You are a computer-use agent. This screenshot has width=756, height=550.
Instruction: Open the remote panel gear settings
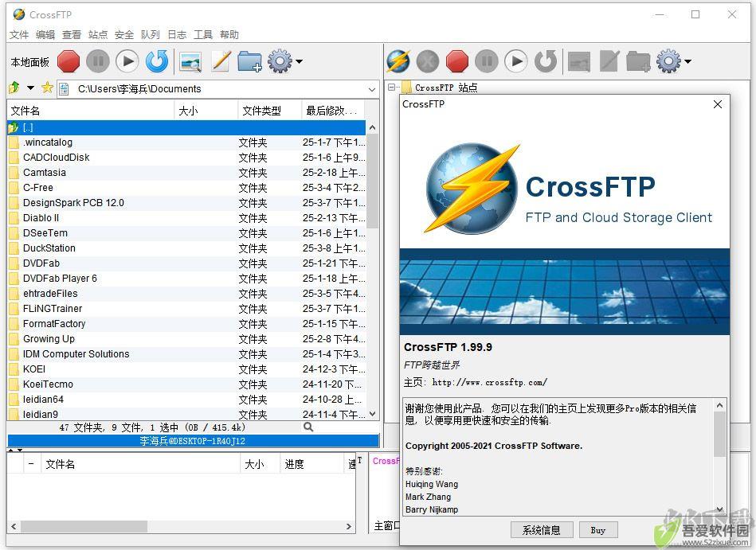tap(668, 61)
